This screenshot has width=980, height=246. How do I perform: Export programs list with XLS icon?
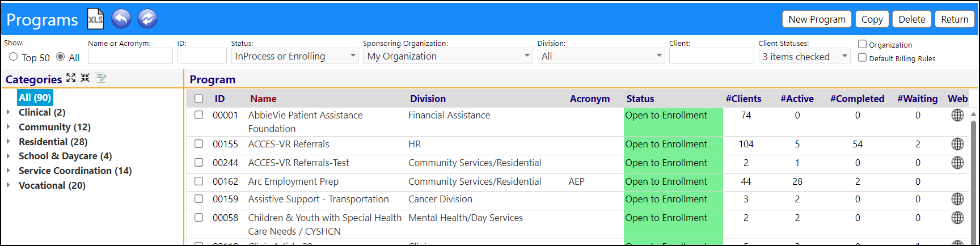95,19
